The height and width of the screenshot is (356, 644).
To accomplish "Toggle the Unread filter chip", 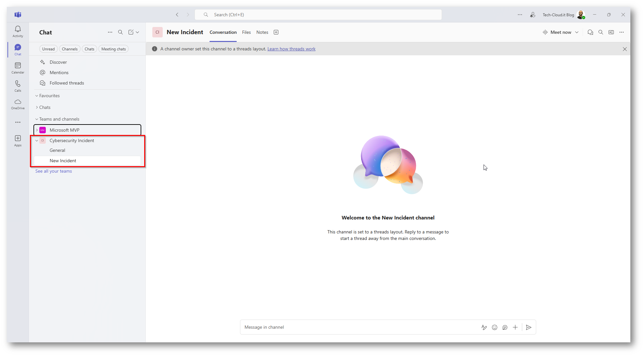I will (48, 49).
